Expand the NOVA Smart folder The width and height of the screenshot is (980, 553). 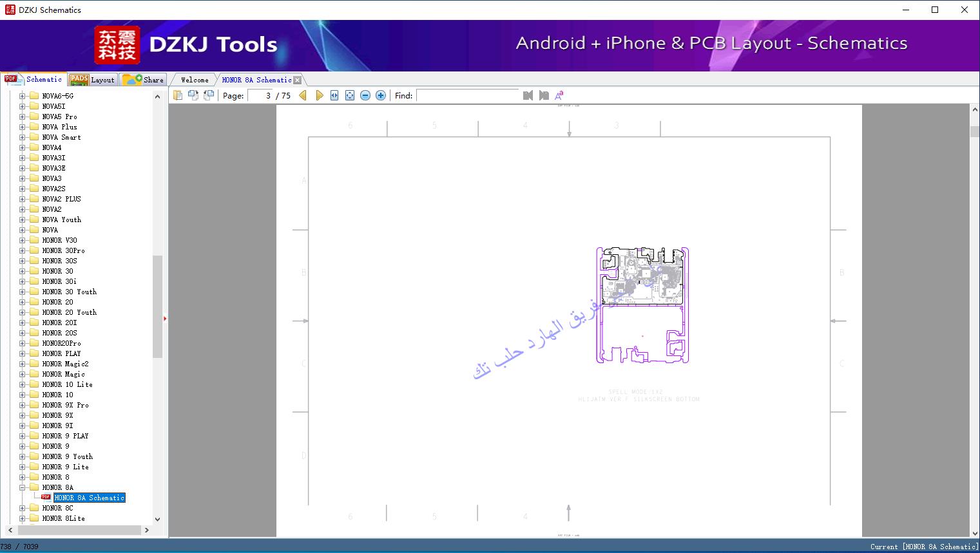click(22, 137)
